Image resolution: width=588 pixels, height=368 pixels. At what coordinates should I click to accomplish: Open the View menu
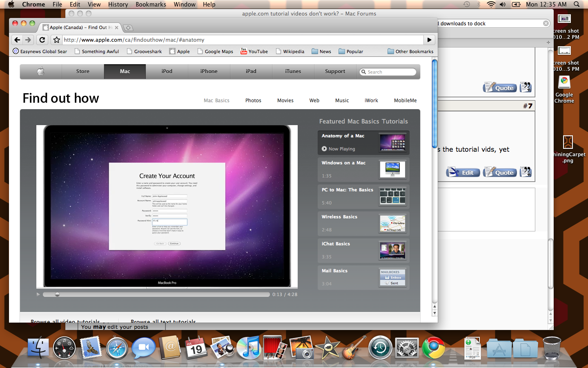[94, 4]
